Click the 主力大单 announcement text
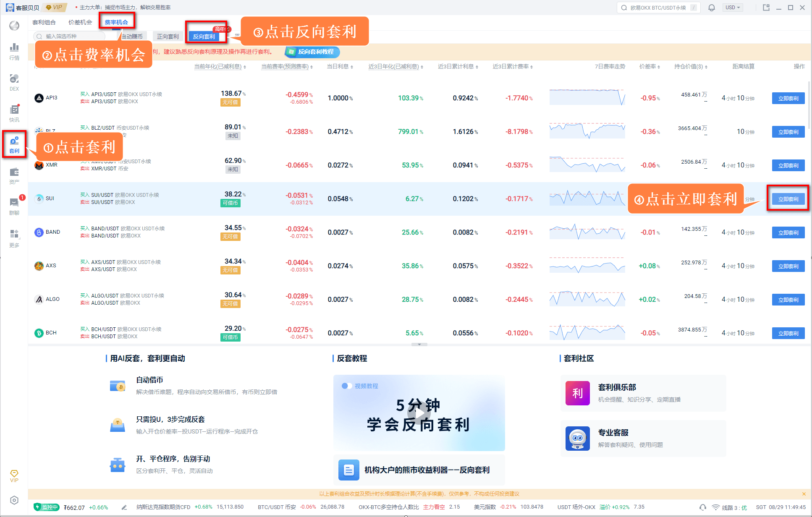812x517 pixels. tap(125, 8)
